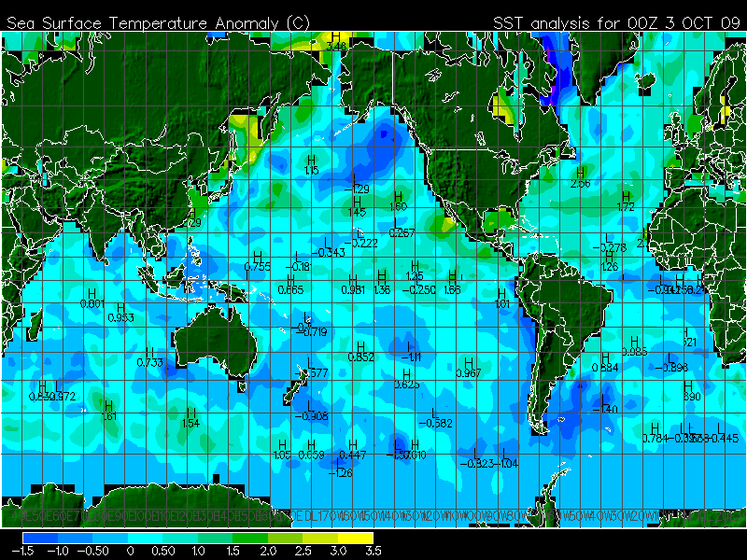Click the "Sea Surface Temperature Anomaly (C)" title
The height and width of the screenshot is (560, 747).
(x=159, y=21)
